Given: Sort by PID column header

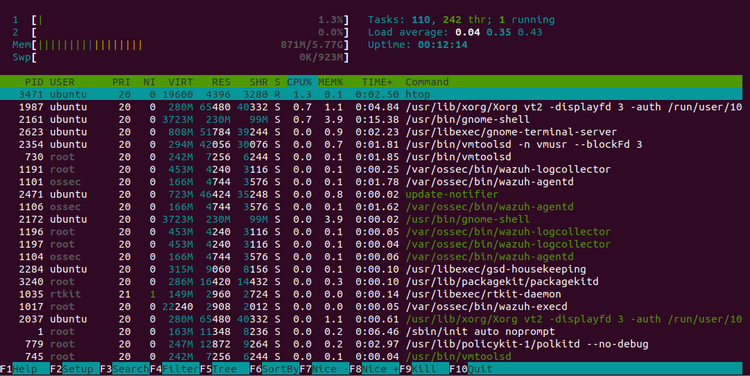Looking at the screenshot, I should coord(34,82).
